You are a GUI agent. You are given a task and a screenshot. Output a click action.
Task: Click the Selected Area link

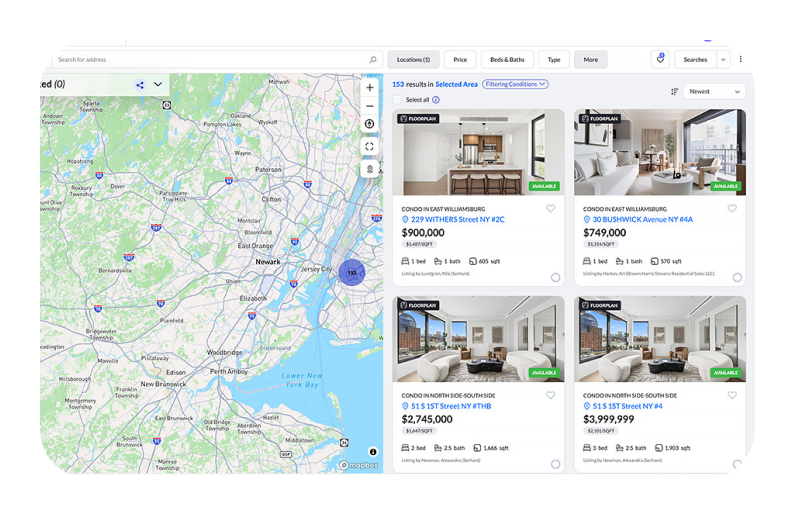click(x=456, y=85)
